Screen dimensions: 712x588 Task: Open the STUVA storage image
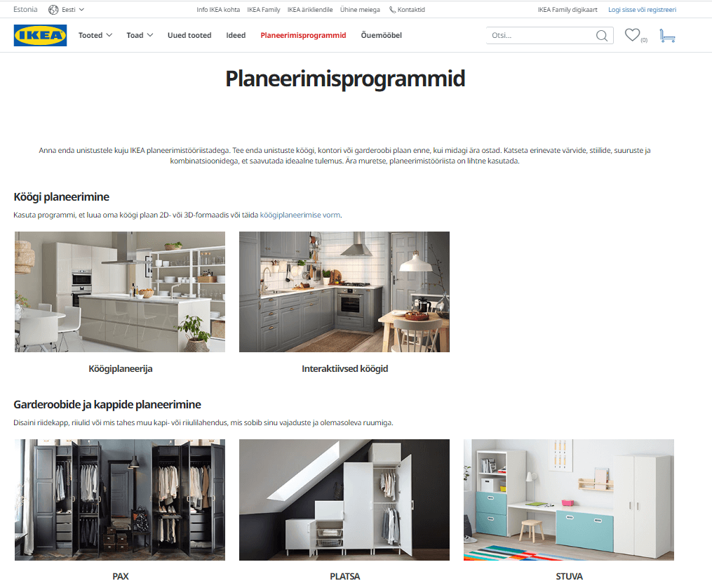click(x=568, y=500)
